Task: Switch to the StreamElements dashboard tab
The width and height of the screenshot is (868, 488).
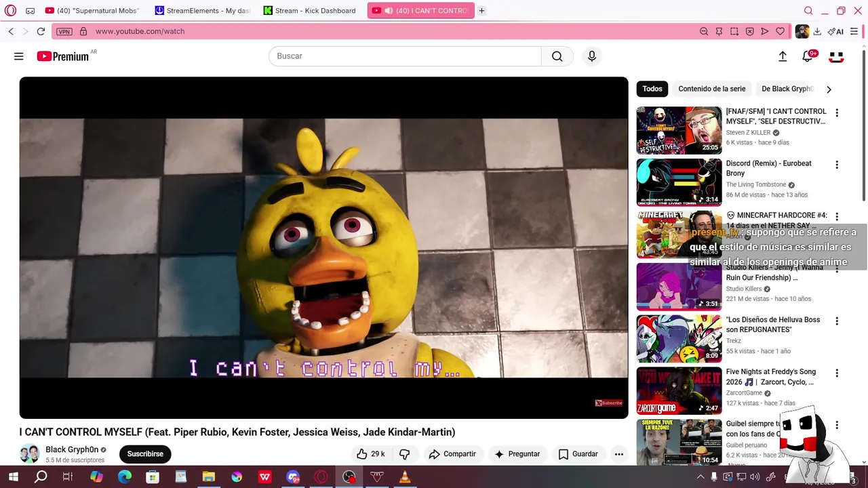Action: click(x=203, y=11)
